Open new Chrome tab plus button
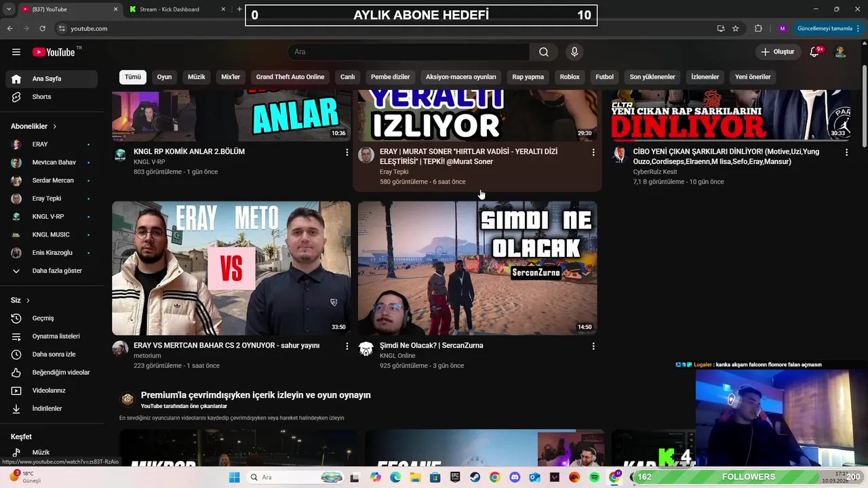 pos(239,9)
